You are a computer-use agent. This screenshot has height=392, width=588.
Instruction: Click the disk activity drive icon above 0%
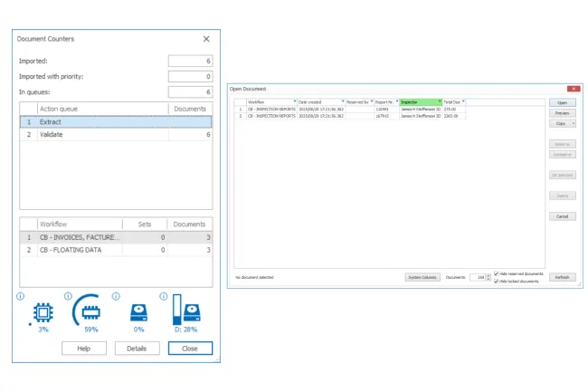(x=138, y=312)
